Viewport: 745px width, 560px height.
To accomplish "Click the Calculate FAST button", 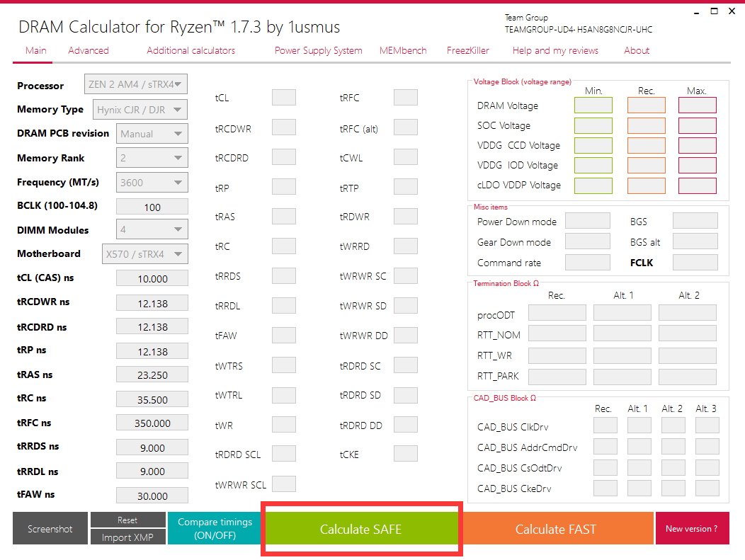I will [x=556, y=529].
